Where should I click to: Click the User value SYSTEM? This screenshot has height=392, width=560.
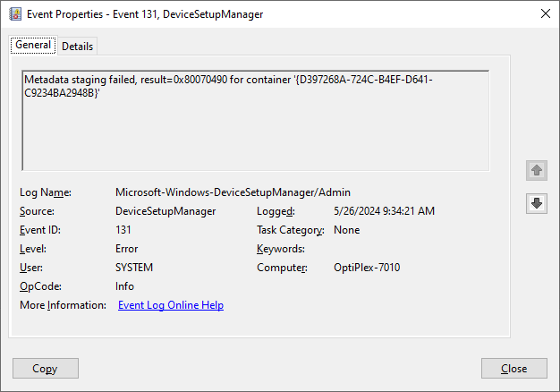[134, 268]
